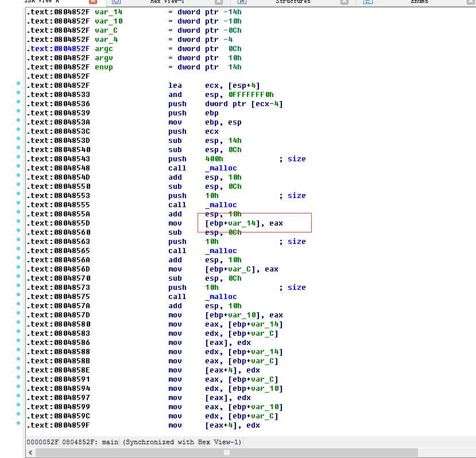Toggle breakpoint dot at address 08048533
The image size is (476, 458).
18,92
